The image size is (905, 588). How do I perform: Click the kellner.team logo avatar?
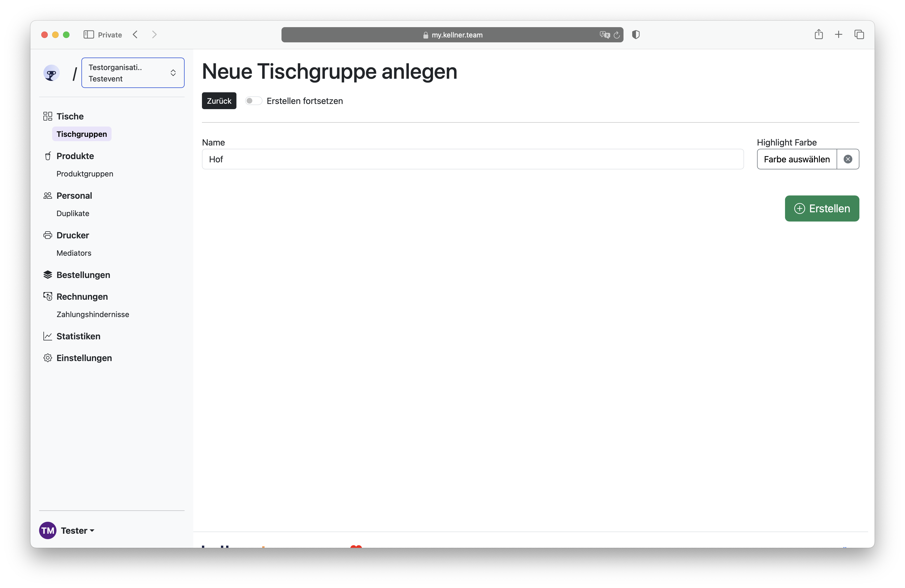click(x=51, y=73)
